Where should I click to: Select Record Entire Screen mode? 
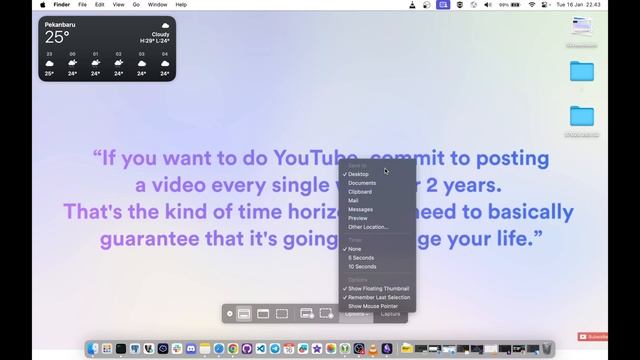point(307,314)
